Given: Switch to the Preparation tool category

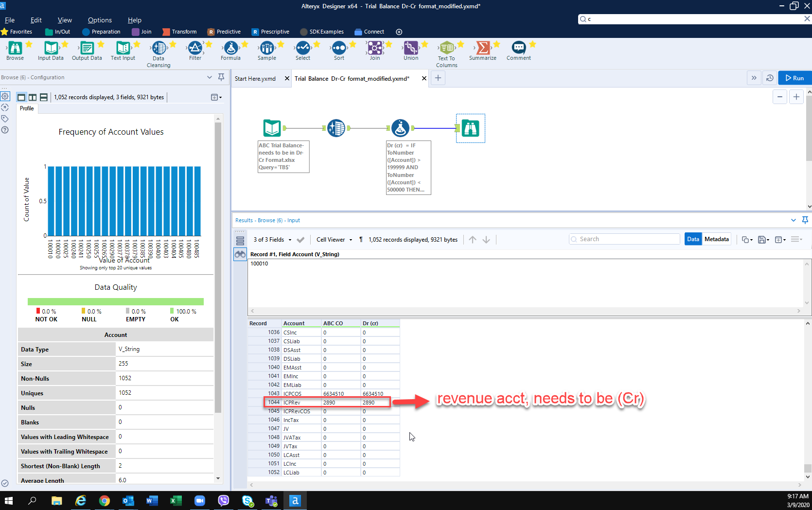Looking at the screenshot, I should point(101,32).
